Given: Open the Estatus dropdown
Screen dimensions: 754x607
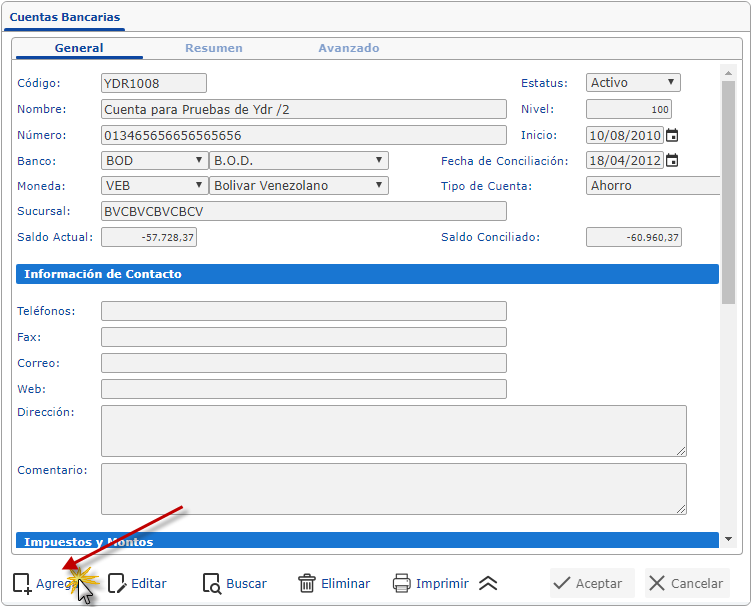Looking at the screenshot, I should pos(633,83).
